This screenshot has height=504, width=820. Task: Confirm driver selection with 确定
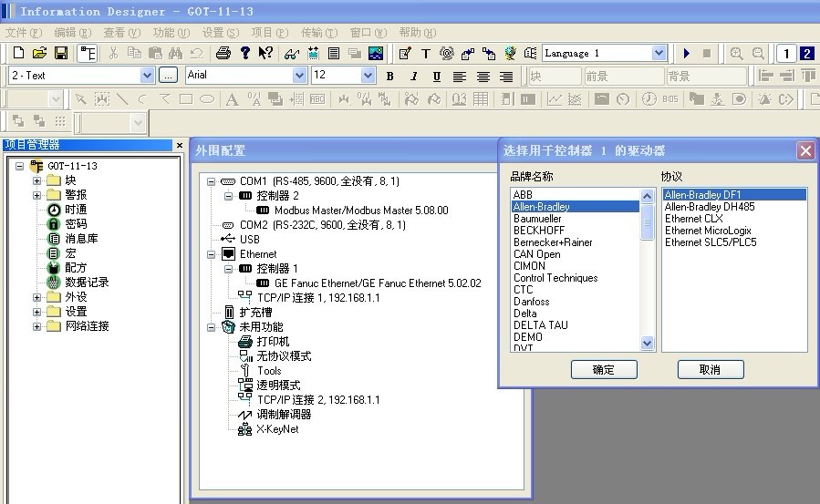coord(604,370)
